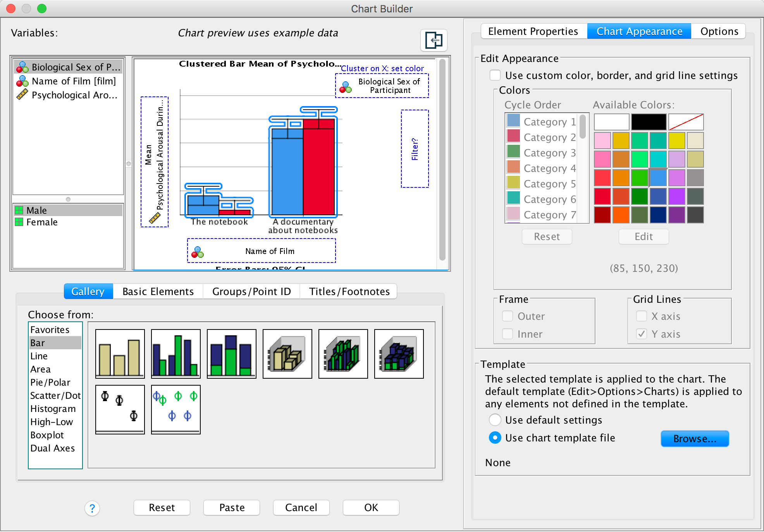764x532 pixels.
Task: Select the Simple Bar chart gallery icon
Action: point(120,354)
